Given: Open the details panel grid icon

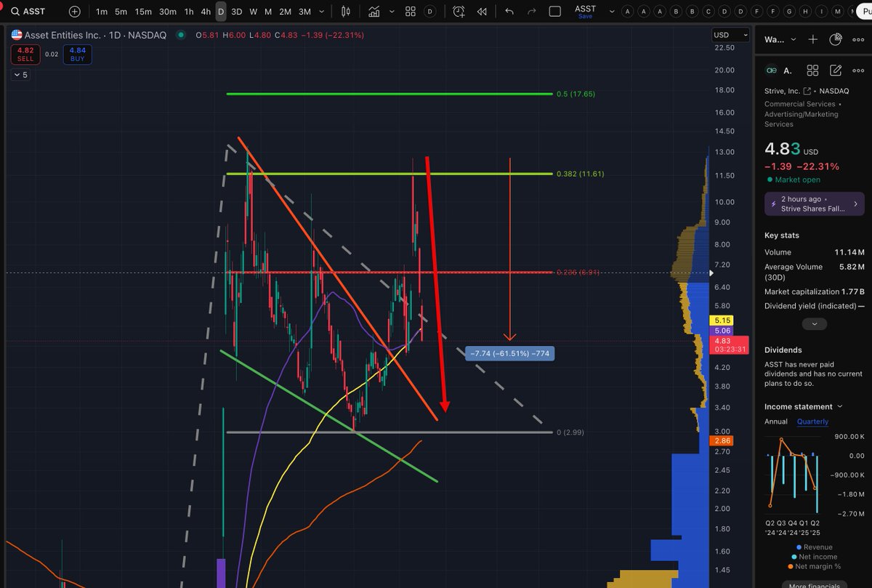Looking at the screenshot, I should click(x=813, y=71).
